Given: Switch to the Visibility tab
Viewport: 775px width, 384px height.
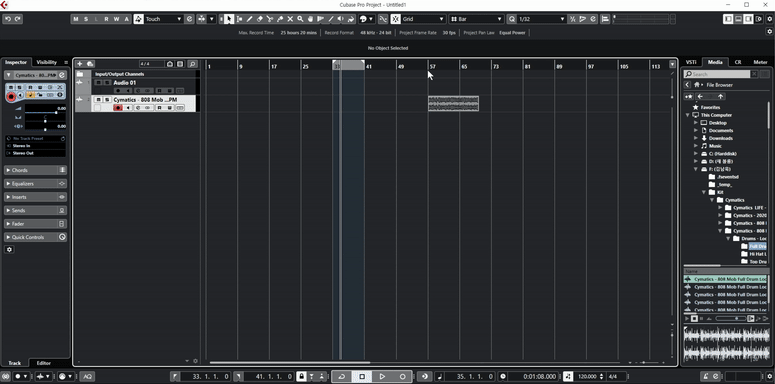Looking at the screenshot, I should 46,62.
